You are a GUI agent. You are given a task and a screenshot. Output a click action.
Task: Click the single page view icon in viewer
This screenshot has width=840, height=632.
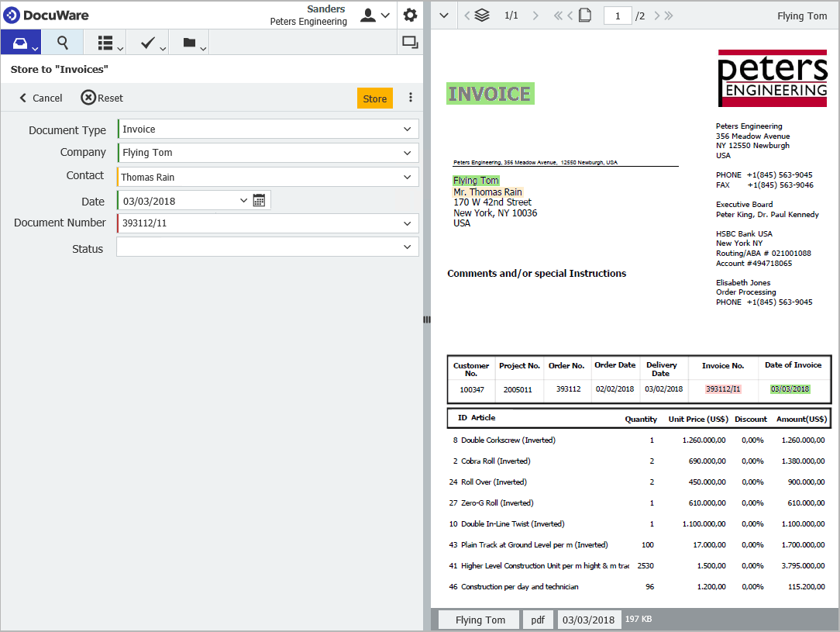(585, 15)
